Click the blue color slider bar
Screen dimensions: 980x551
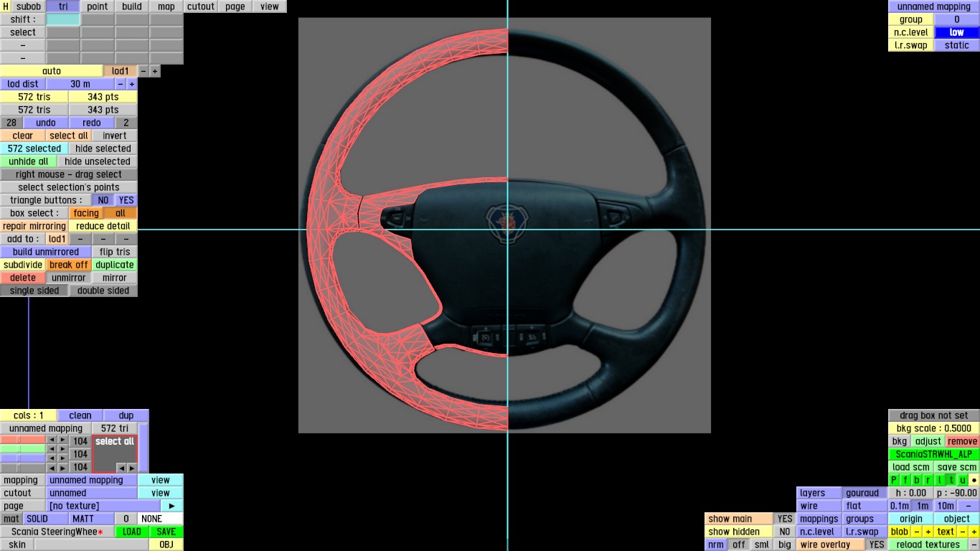(23, 458)
